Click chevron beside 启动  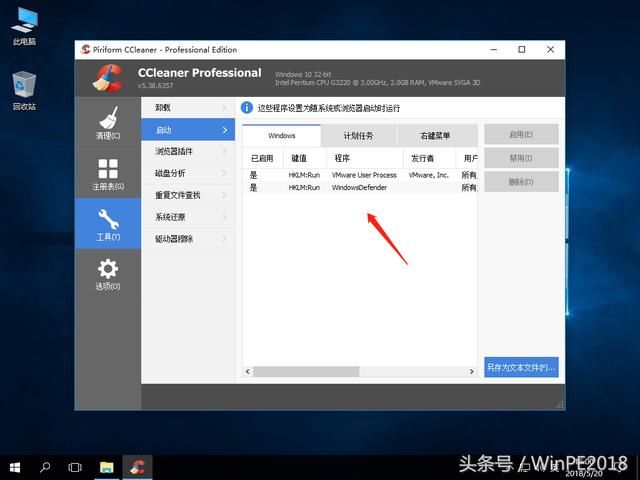[x=224, y=130]
